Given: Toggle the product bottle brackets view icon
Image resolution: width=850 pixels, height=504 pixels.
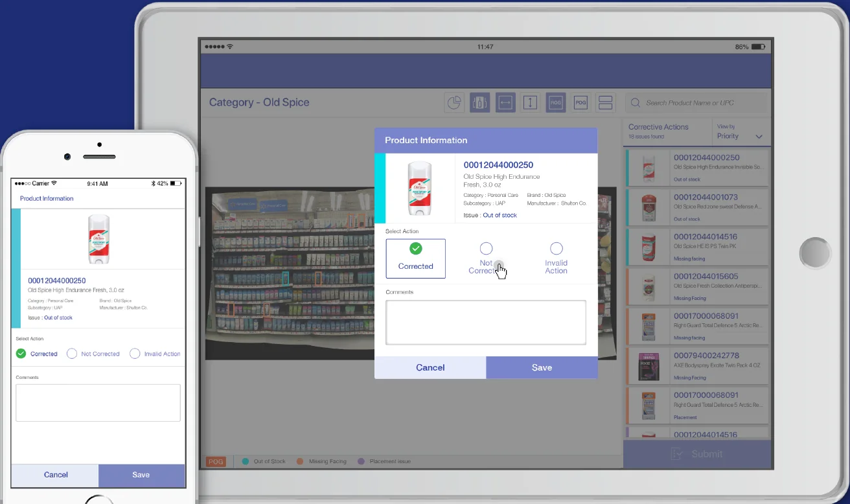Looking at the screenshot, I should 479,102.
